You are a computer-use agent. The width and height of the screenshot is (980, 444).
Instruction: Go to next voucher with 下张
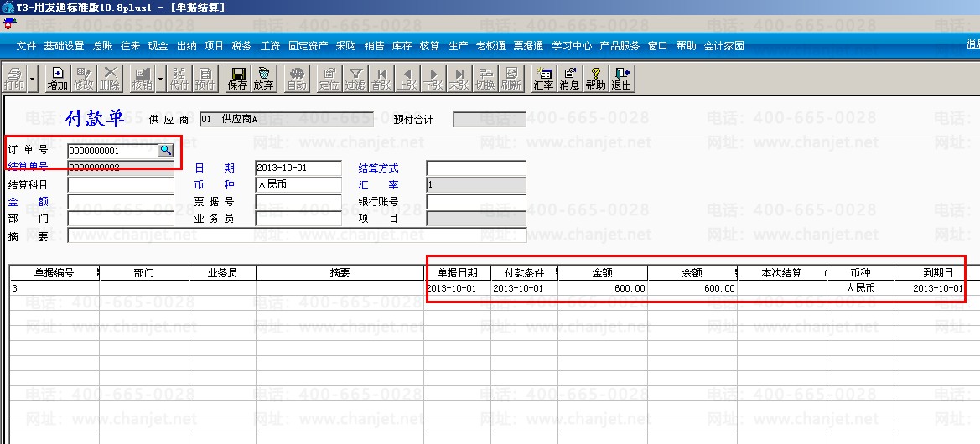pos(433,79)
